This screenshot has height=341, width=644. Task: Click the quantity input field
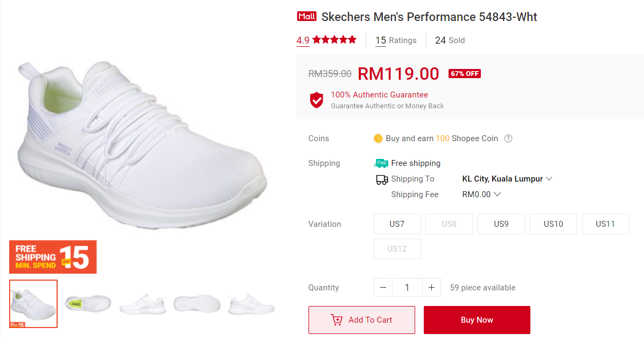(x=407, y=288)
